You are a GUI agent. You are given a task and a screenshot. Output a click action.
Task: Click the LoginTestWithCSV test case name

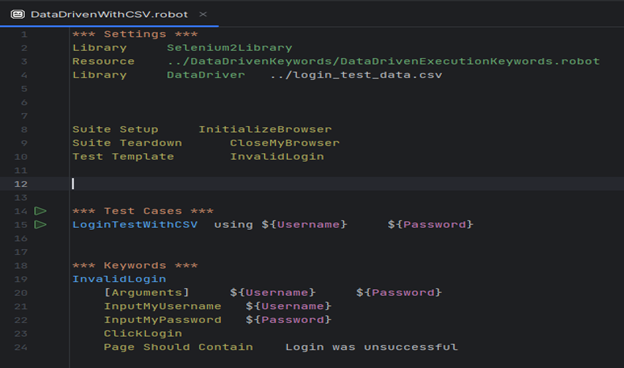click(135, 225)
